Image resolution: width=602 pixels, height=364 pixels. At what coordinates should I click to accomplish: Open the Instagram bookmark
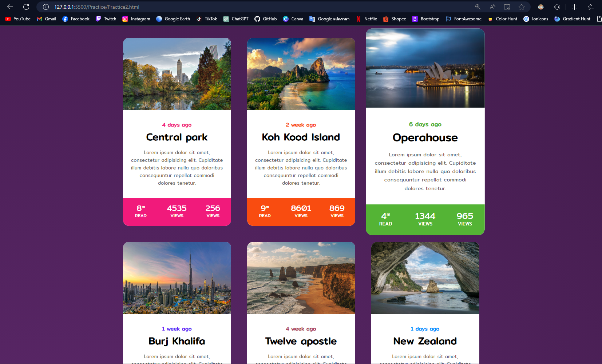(136, 19)
